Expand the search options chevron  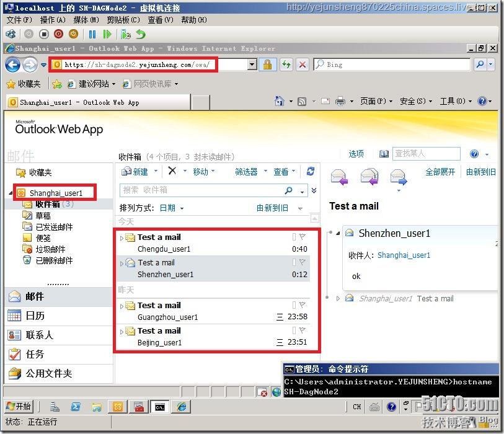click(x=314, y=190)
